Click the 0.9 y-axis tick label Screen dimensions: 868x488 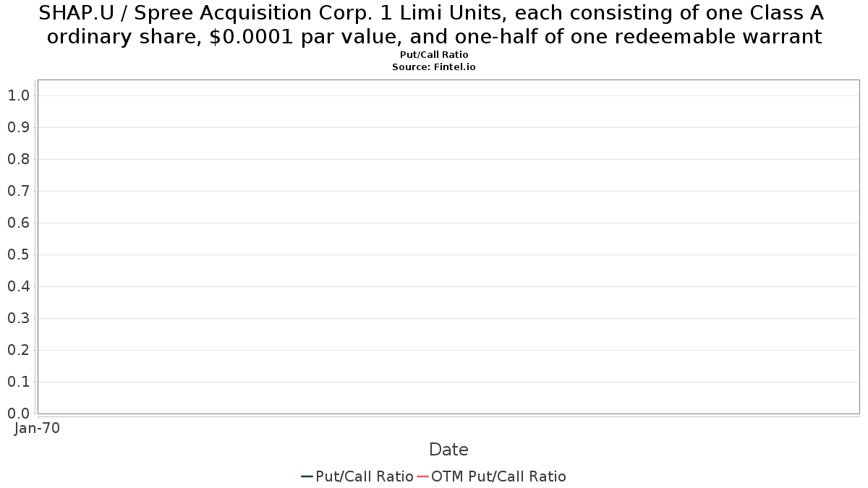click(x=18, y=127)
